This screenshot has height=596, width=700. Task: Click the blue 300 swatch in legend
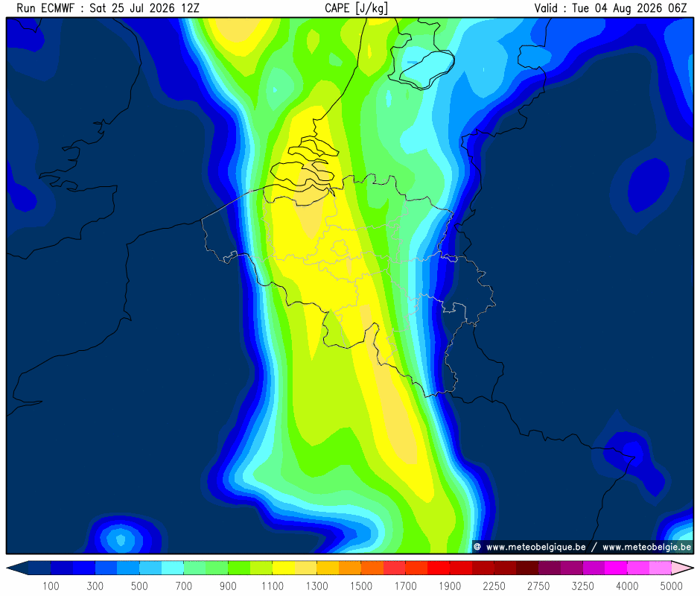84,568
